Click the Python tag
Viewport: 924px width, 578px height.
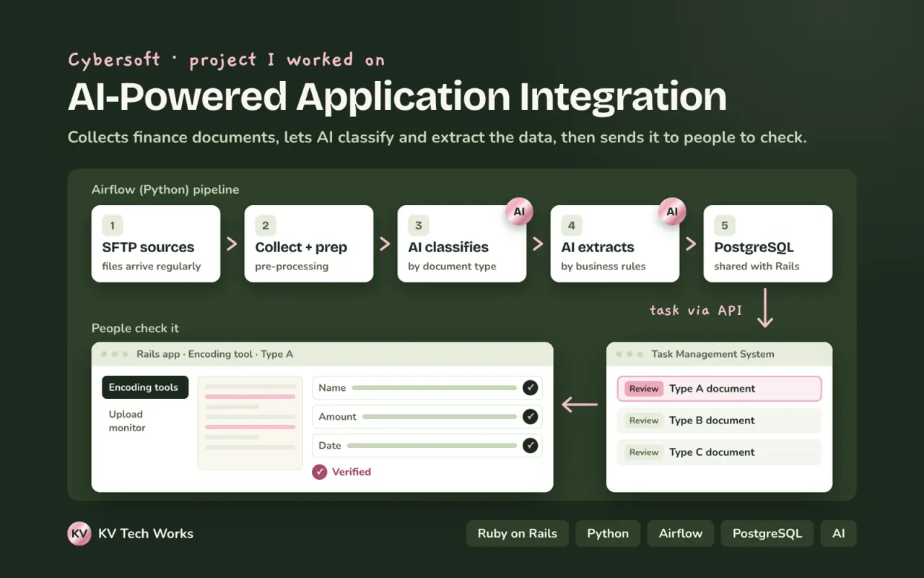pyautogui.click(x=608, y=534)
